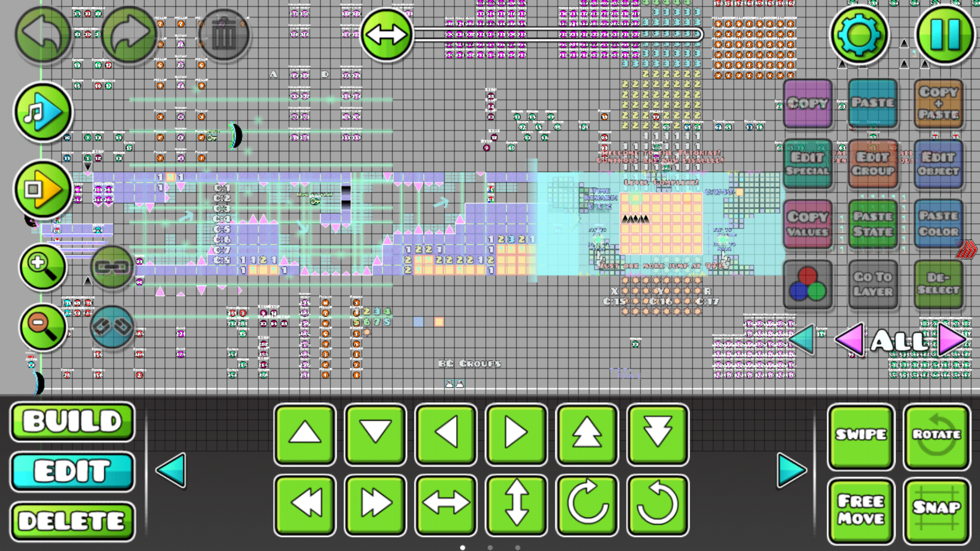This screenshot has width=980, height=551.
Task: Click the Copy + Paste button
Action: 938,103
